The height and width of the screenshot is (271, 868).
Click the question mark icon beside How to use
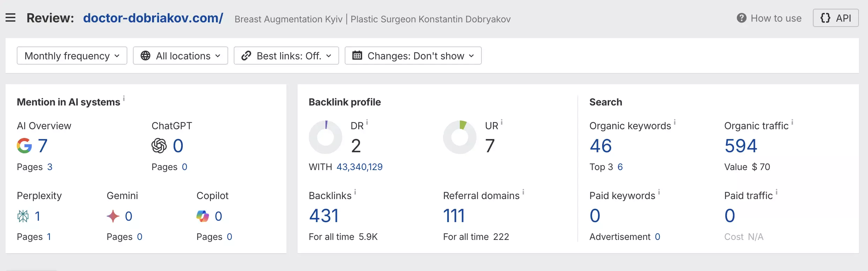742,18
